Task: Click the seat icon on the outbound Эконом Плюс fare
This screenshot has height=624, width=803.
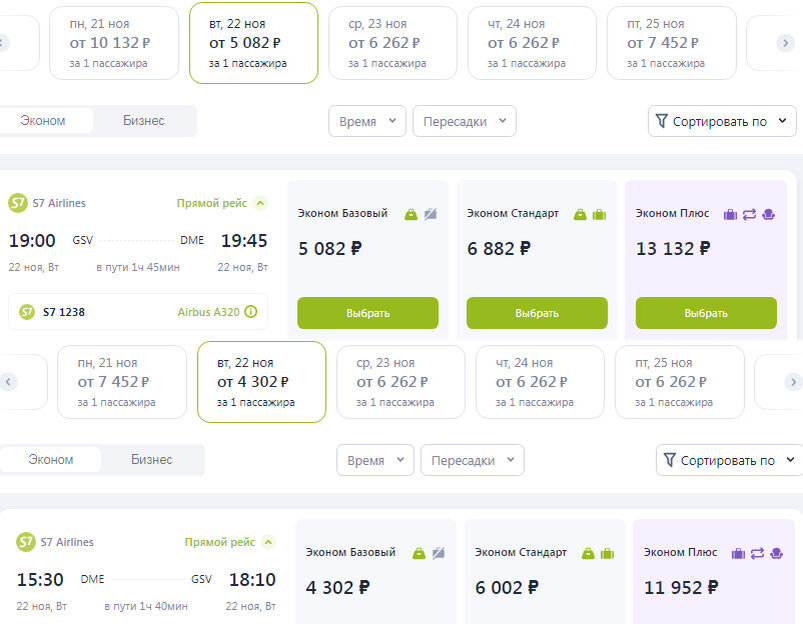Action: (x=768, y=214)
